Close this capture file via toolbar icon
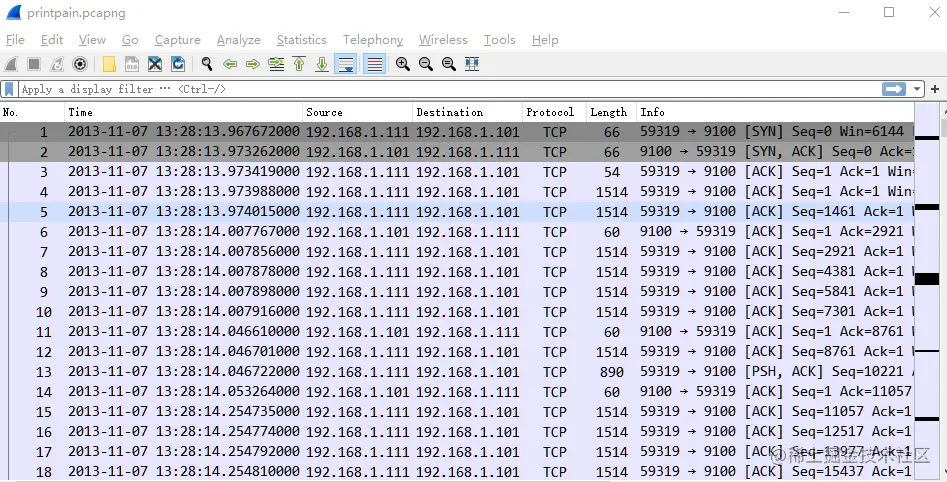 [x=155, y=64]
